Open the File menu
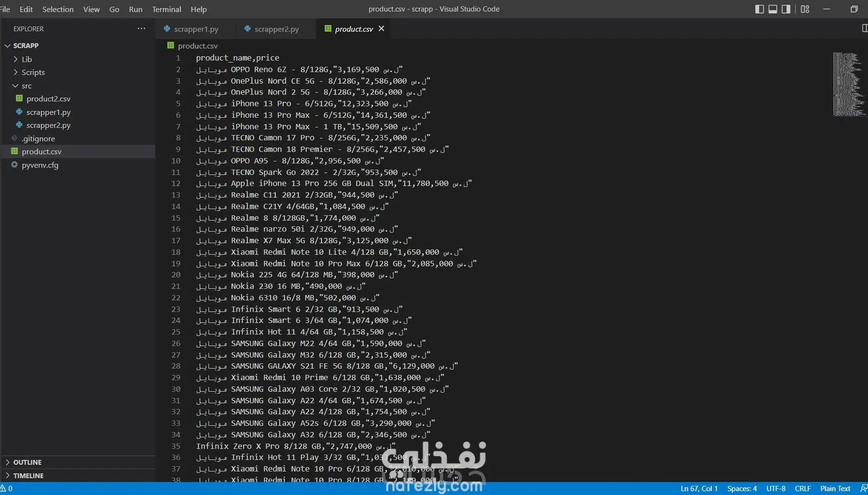The width and height of the screenshot is (868, 495). [x=5, y=9]
